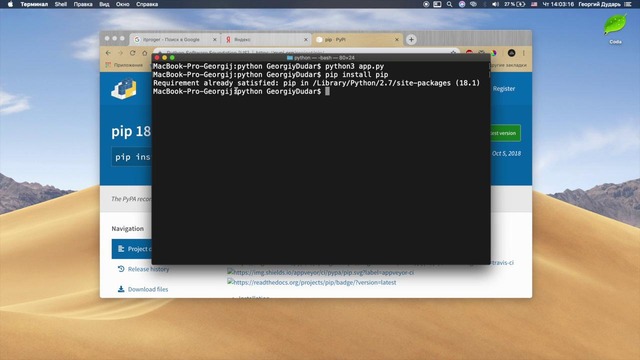
Task: Show battery status at 27%
Action: point(514,4)
